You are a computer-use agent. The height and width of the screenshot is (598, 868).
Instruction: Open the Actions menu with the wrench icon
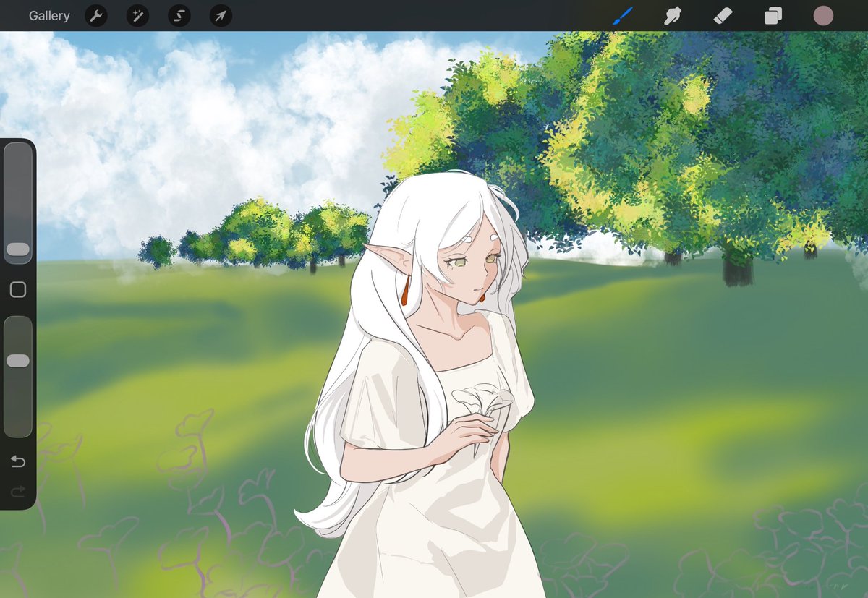tap(96, 16)
